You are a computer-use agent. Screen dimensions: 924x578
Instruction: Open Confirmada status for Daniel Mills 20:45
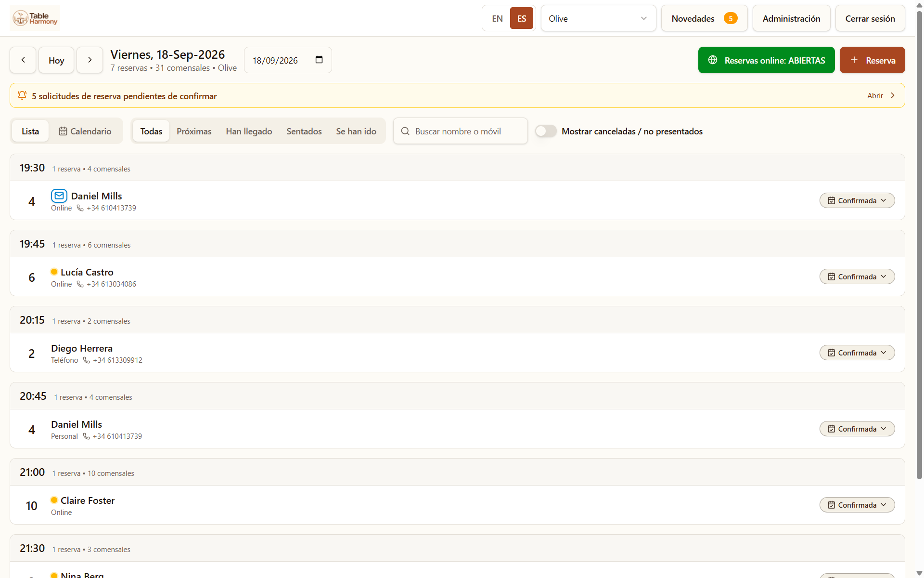pyautogui.click(x=857, y=429)
